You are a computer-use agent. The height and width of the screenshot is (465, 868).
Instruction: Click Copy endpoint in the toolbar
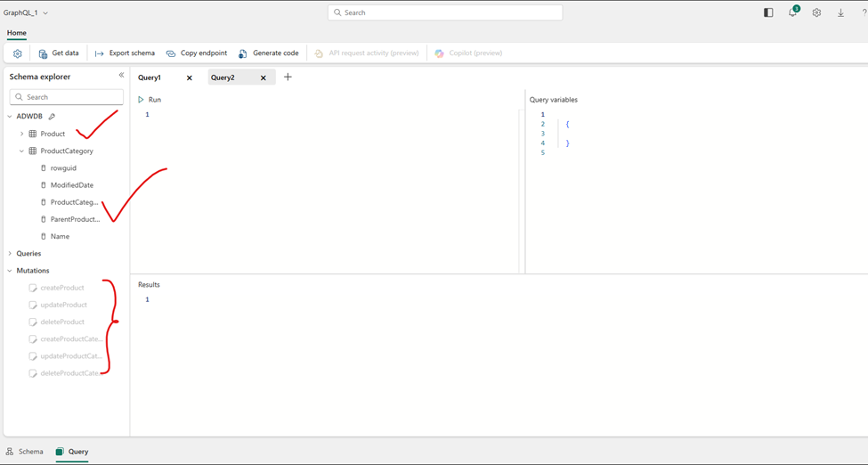pos(197,53)
